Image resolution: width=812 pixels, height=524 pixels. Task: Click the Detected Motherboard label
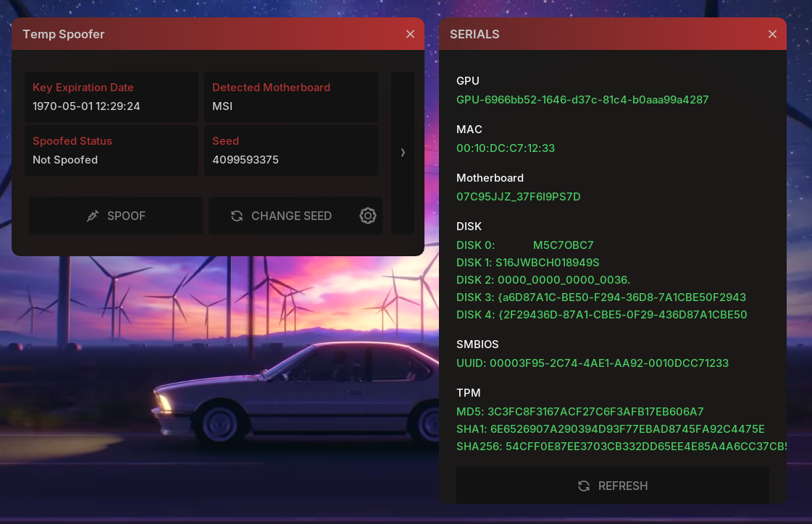(272, 88)
